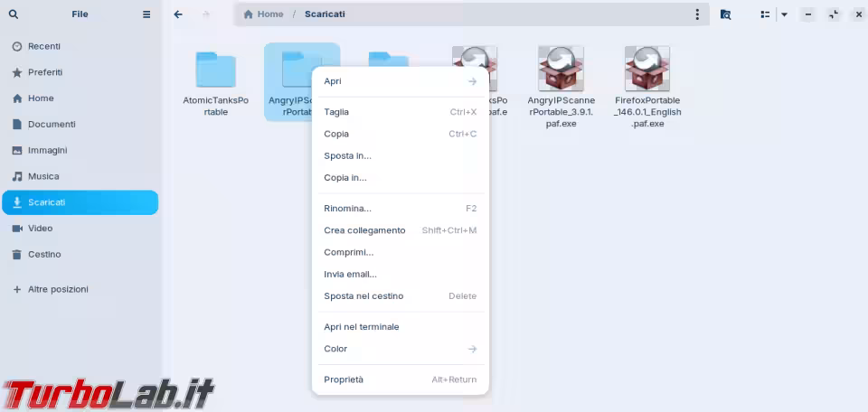Click the search-in-folder icon in toolbar
Screen dimensions: 868x412
(x=725, y=14)
